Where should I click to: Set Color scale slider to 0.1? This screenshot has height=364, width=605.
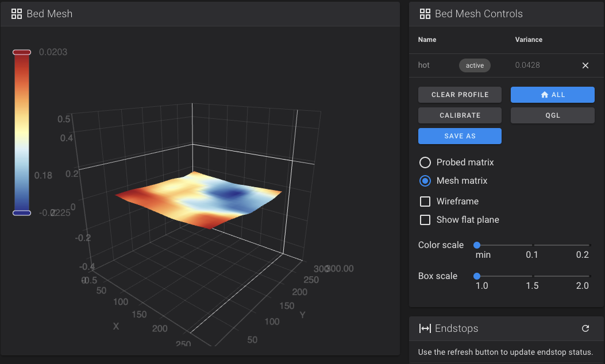coord(533,245)
